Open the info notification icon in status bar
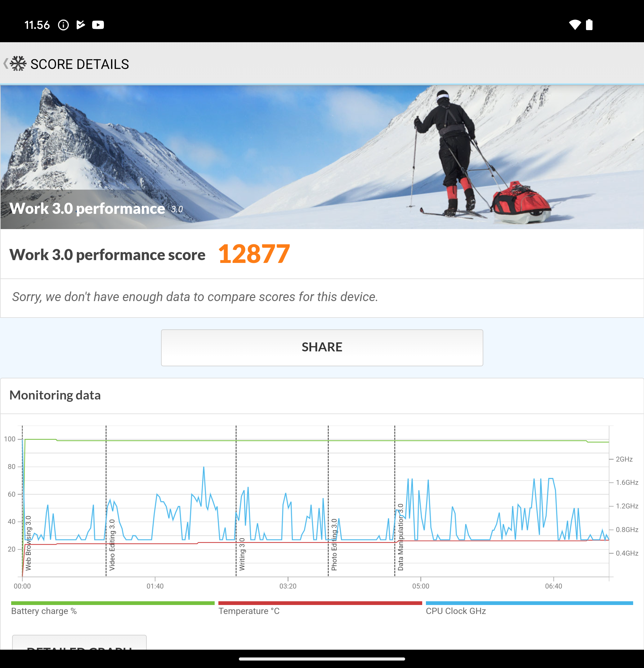The width and height of the screenshot is (644, 668). (63, 25)
